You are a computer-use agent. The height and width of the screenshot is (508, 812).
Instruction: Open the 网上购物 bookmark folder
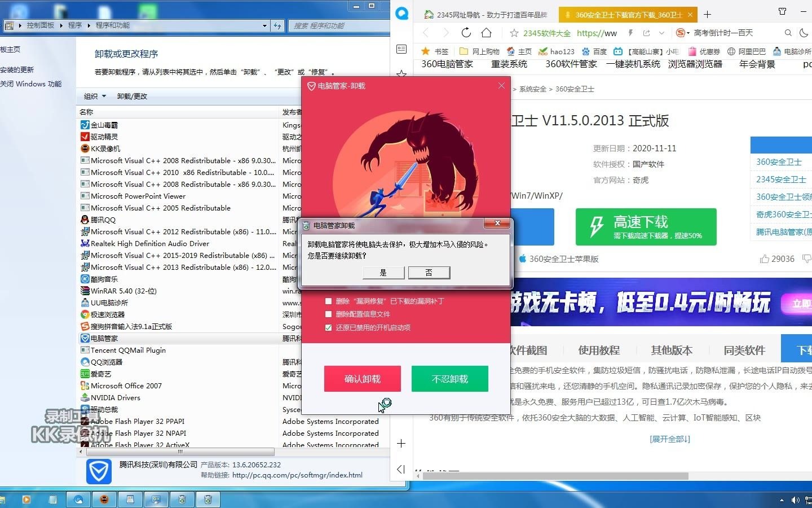click(479, 51)
